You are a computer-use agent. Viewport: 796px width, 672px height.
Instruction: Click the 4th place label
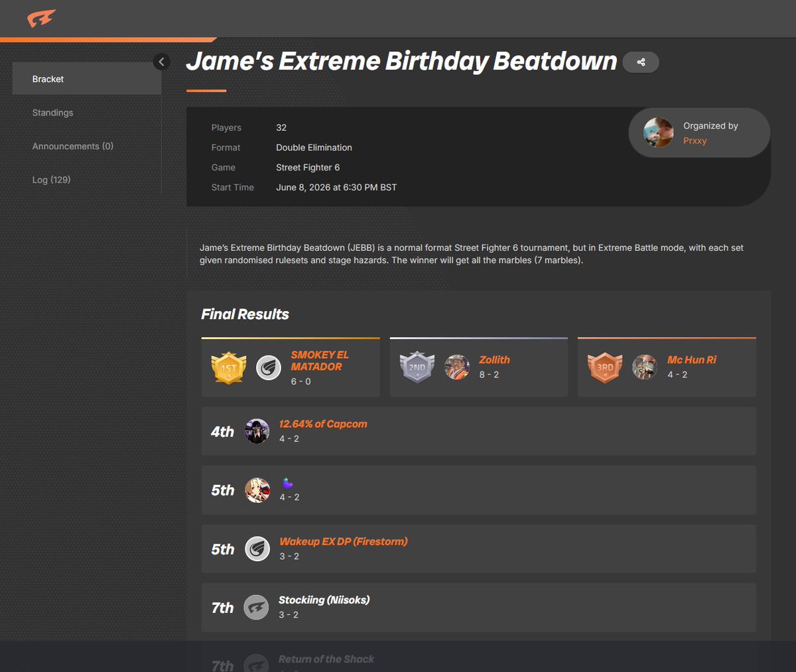tap(222, 432)
